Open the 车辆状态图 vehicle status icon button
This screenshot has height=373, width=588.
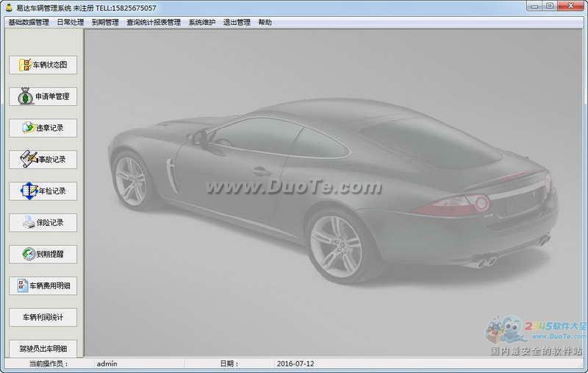[25, 65]
